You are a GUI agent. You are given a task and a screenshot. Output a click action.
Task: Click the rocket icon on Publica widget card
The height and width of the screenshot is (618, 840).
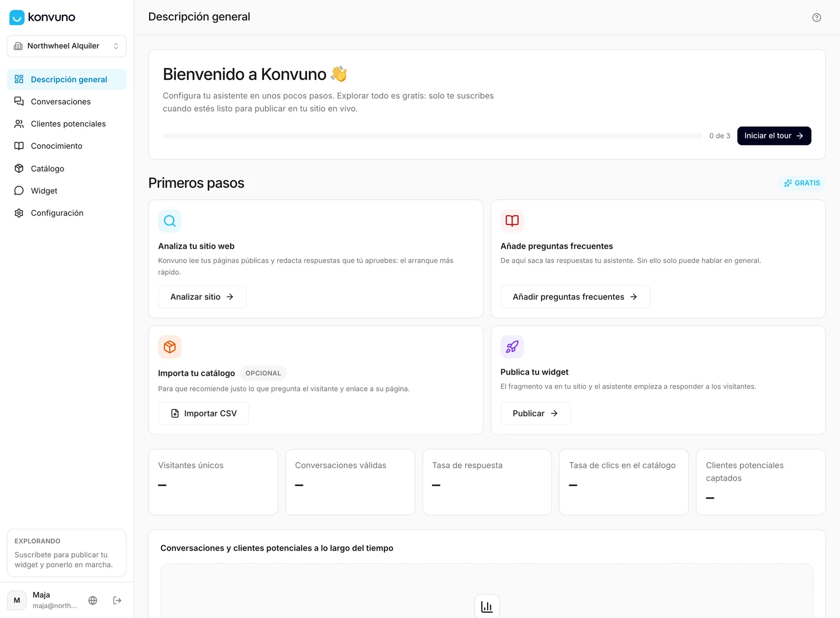(512, 347)
